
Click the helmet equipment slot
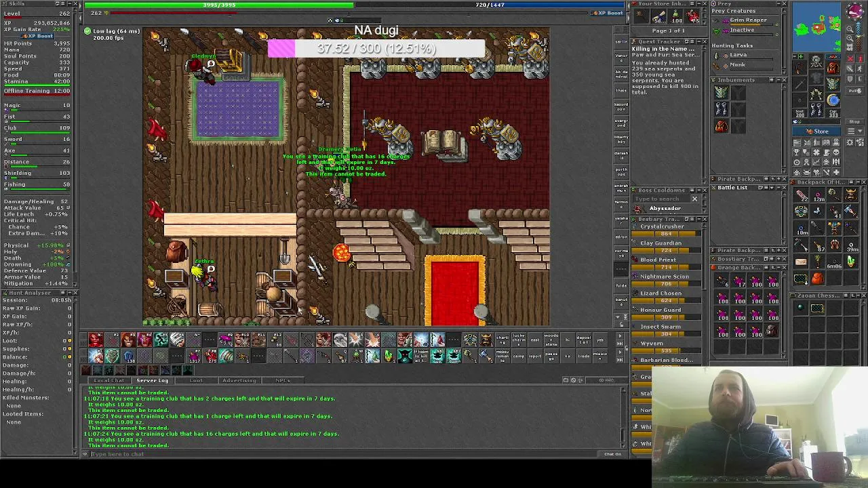point(816,61)
